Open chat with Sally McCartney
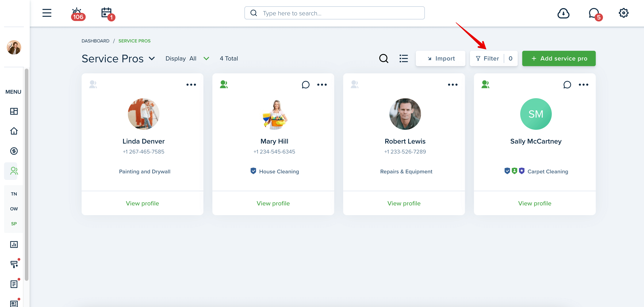644x307 pixels. 567,85
